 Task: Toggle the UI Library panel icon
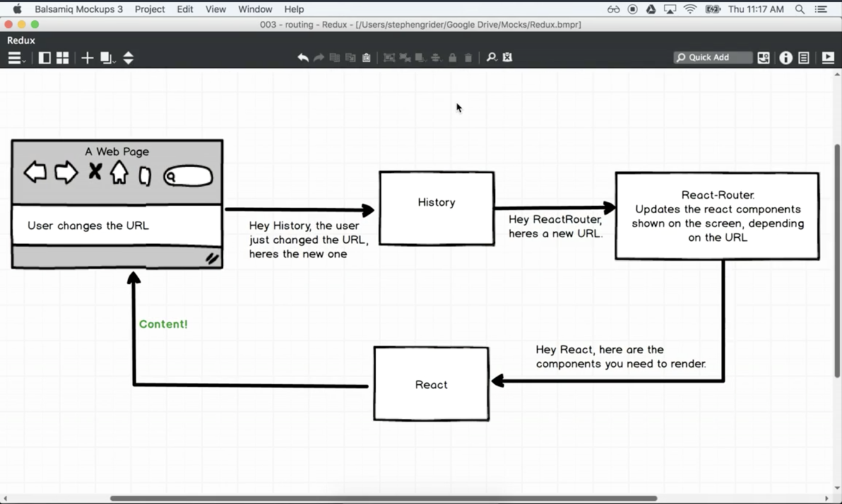(764, 57)
